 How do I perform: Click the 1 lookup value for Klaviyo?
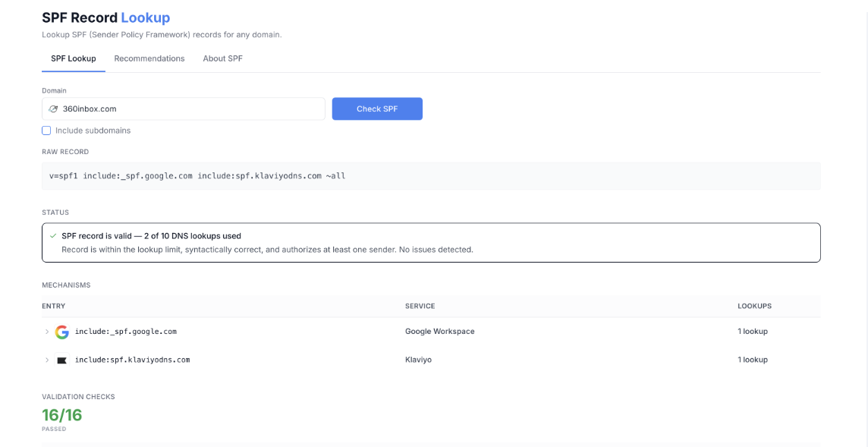point(753,360)
